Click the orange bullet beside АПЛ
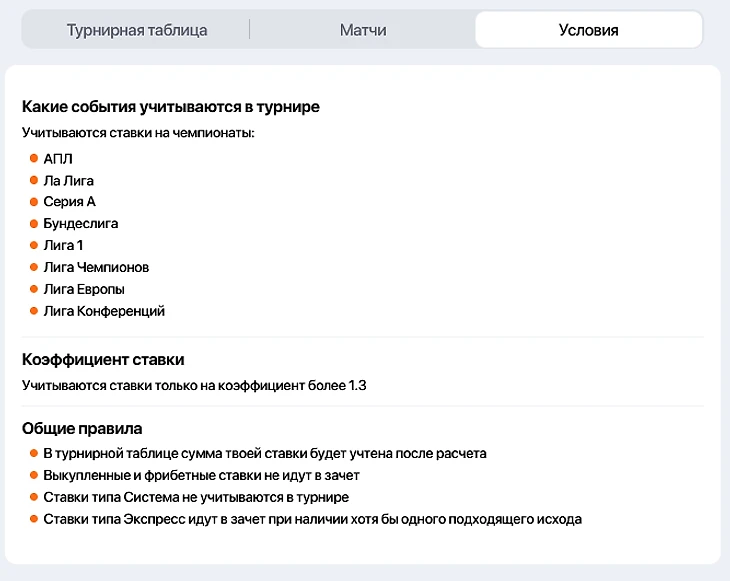Viewport: 730px width, 581px height. (34, 158)
